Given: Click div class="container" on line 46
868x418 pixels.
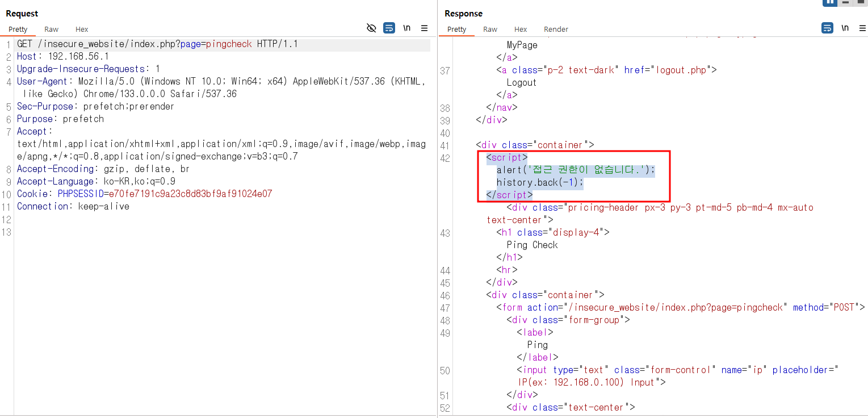Looking at the screenshot, I should click(x=546, y=295).
